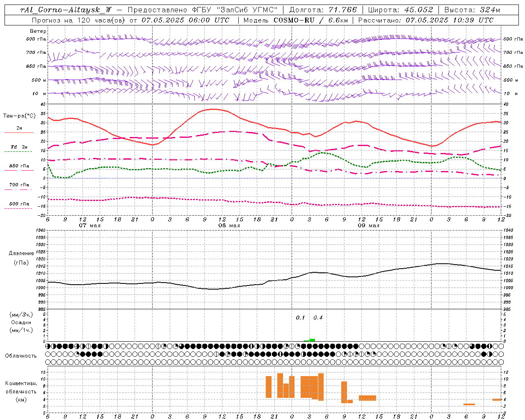This screenshot has height=420, width=525.
Task: Click the Осадки precipitation panel label
Action: pyautogui.click(x=21, y=322)
